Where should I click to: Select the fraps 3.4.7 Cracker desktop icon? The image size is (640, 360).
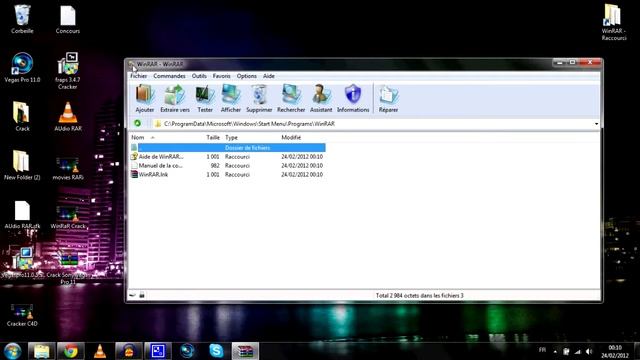68,71
